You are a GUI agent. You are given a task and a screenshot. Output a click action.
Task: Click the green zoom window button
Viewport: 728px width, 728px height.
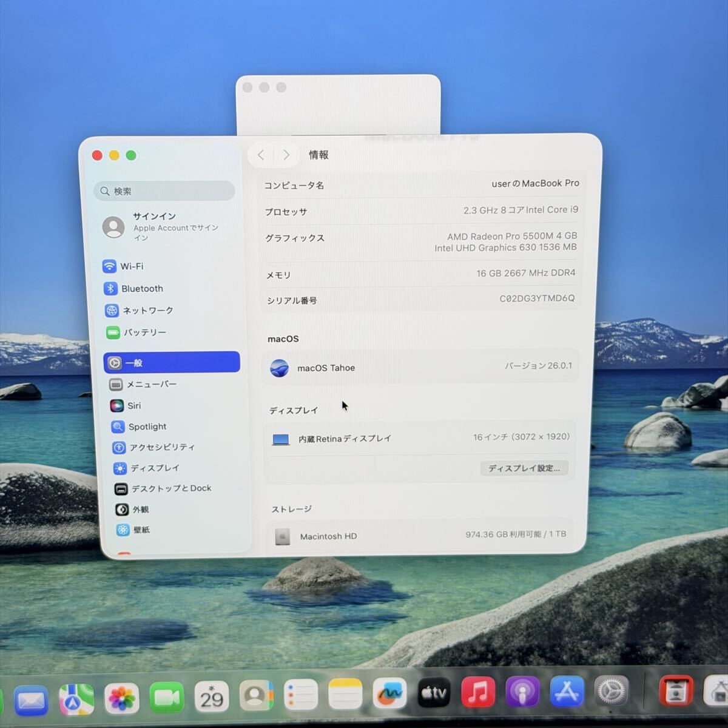131,155
